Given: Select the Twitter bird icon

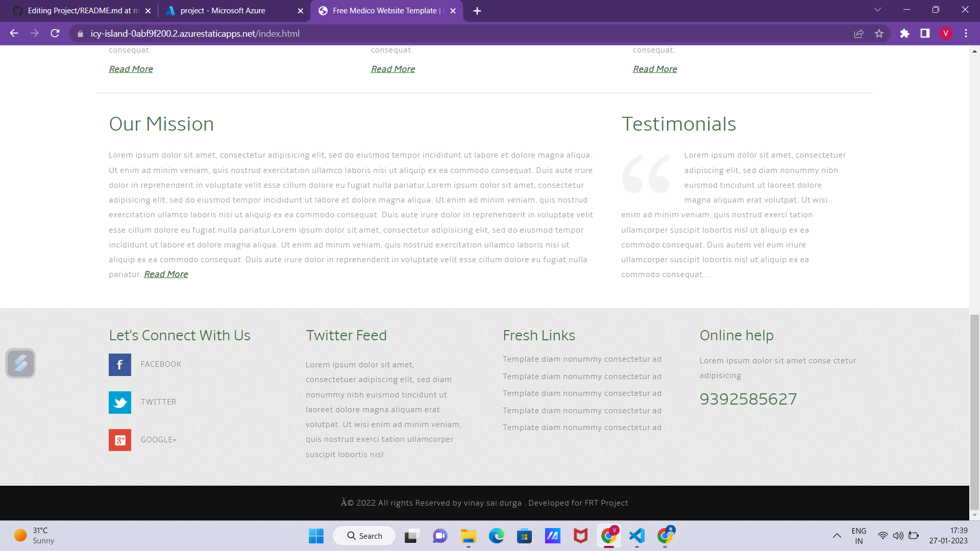Looking at the screenshot, I should [119, 403].
